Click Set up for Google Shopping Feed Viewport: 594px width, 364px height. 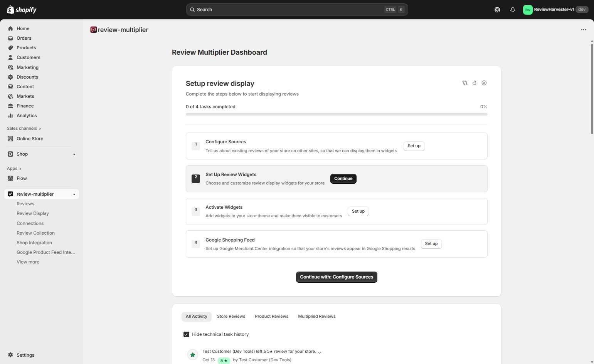[431, 244]
